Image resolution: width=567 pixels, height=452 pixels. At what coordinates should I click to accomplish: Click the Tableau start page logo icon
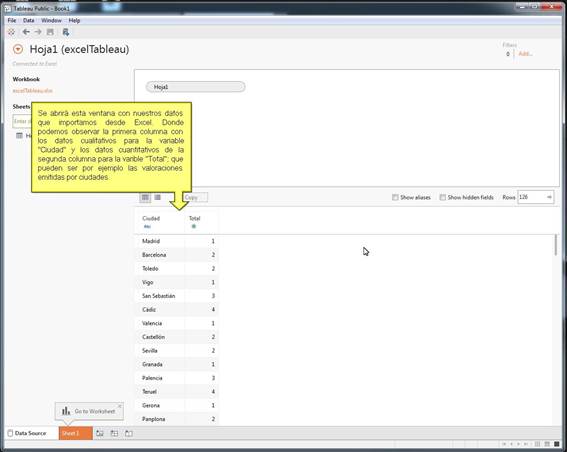(x=12, y=32)
